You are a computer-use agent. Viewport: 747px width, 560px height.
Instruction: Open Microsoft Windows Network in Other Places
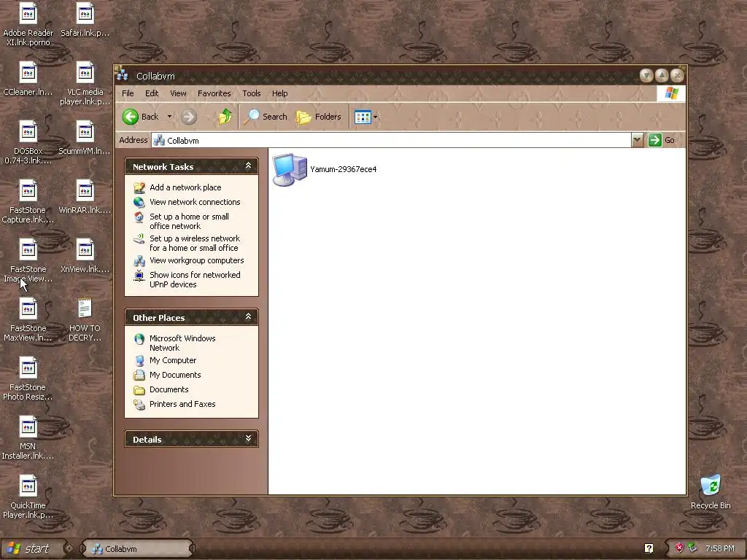182,343
